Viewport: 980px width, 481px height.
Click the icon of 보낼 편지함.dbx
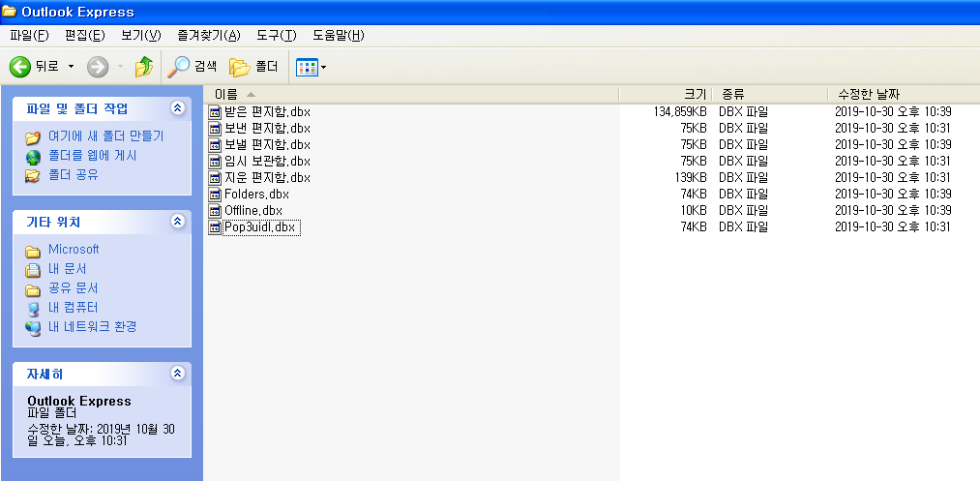(215, 145)
